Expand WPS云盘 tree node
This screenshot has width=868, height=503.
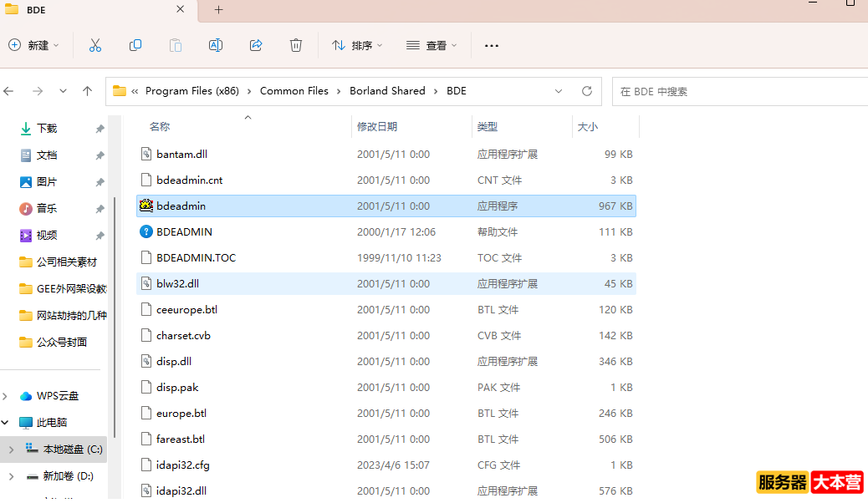click(x=5, y=396)
